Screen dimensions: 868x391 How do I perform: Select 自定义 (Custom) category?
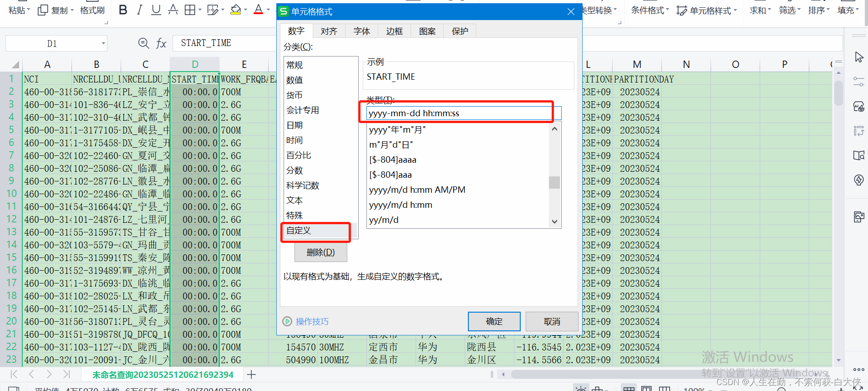tap(320, 231)
